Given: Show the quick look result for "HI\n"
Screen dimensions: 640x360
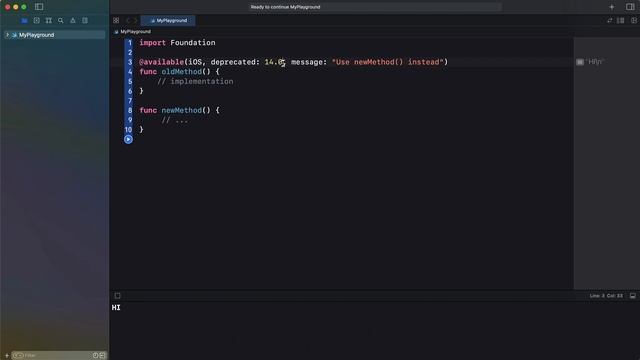Looking at the screenshot, I should tap(580, 62).
